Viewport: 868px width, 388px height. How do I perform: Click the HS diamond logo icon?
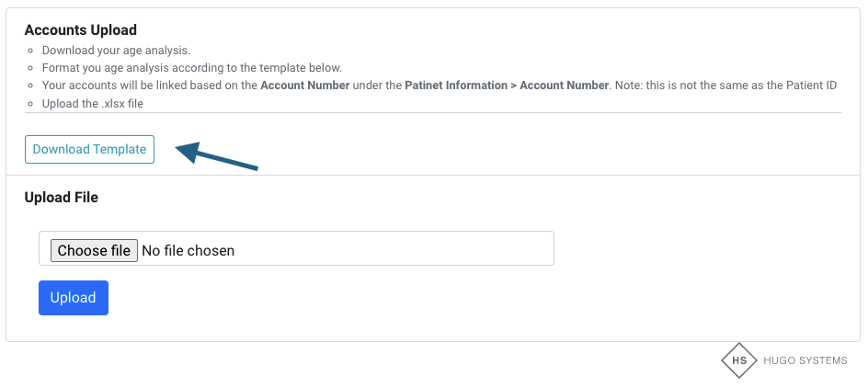coord(738,360)
